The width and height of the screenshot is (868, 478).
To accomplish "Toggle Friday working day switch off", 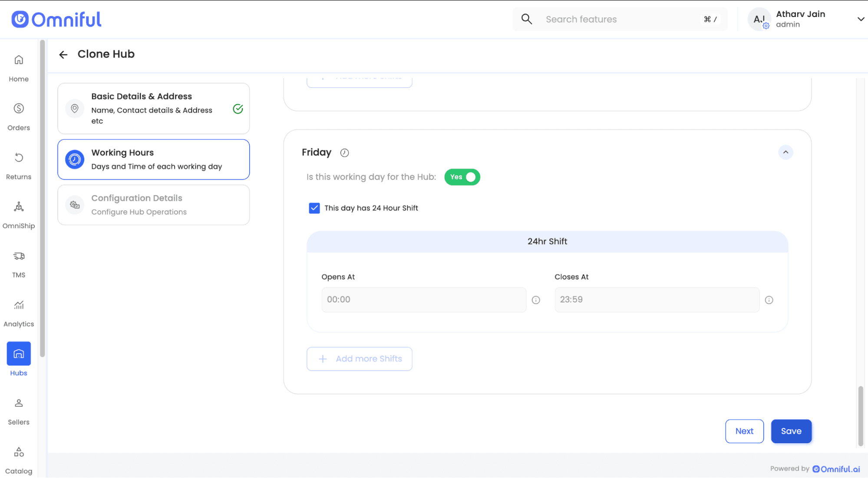I will coord(462,177).
